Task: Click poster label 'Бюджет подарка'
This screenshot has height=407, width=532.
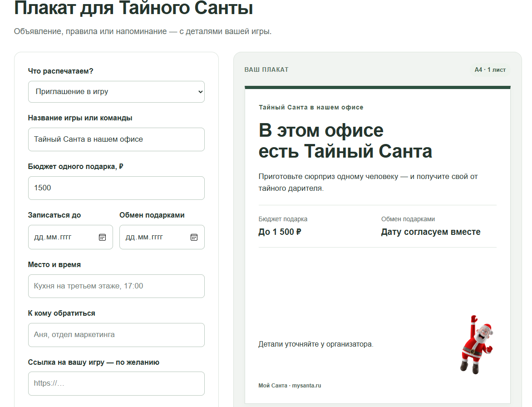Action: coord(283,219)
